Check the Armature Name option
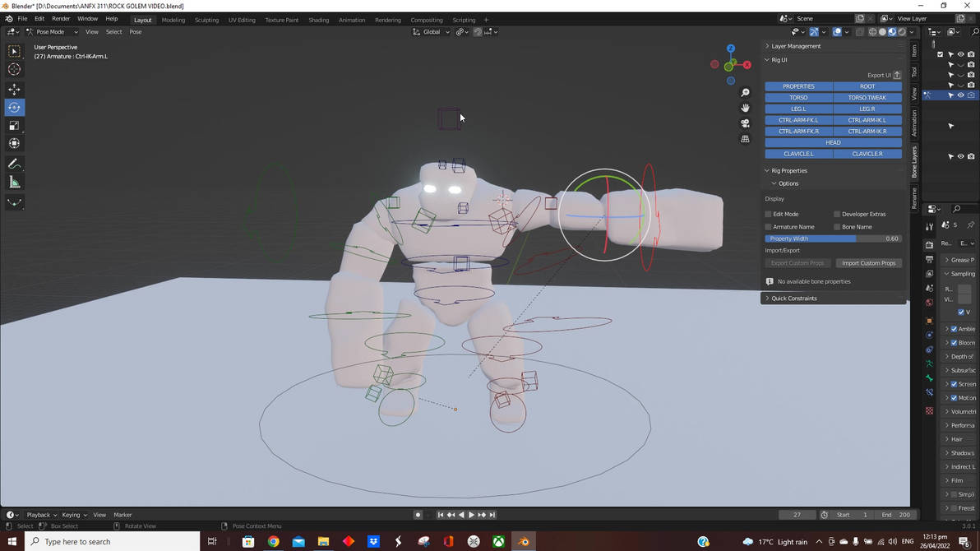 coord(769,226)
